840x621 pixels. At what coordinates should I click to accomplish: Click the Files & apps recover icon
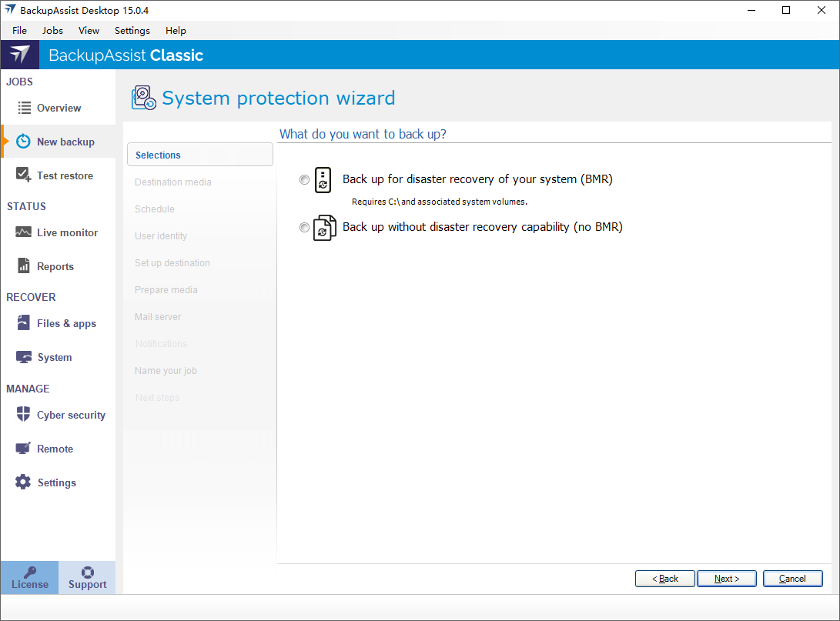click(24, 322)
